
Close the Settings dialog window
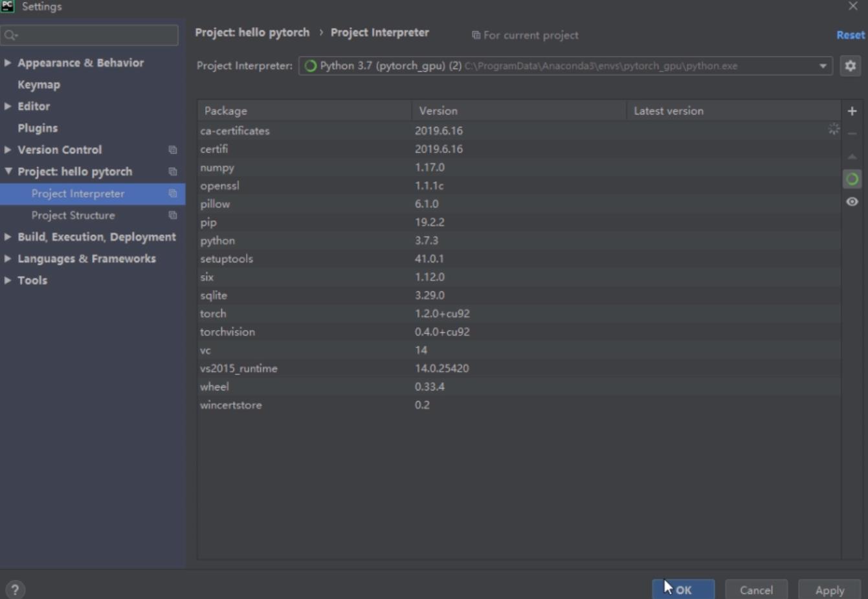pyautogui.click(x=853, y=6)
